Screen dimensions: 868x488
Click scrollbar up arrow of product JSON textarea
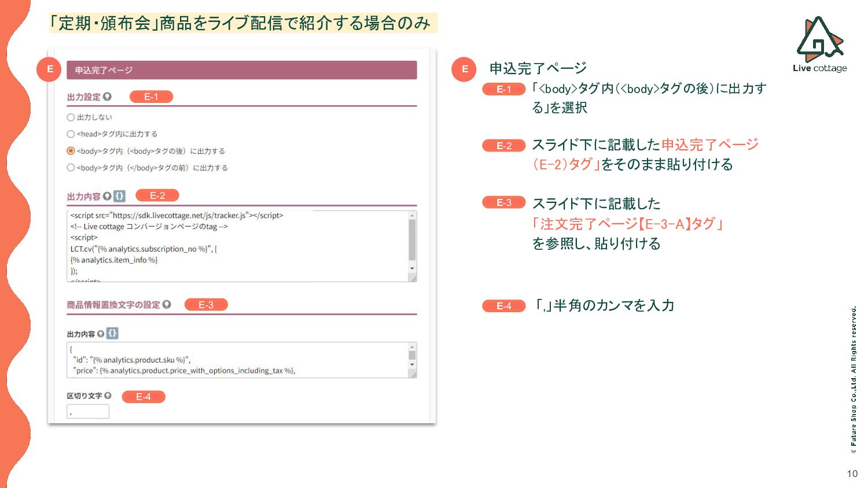pos(413,347)
